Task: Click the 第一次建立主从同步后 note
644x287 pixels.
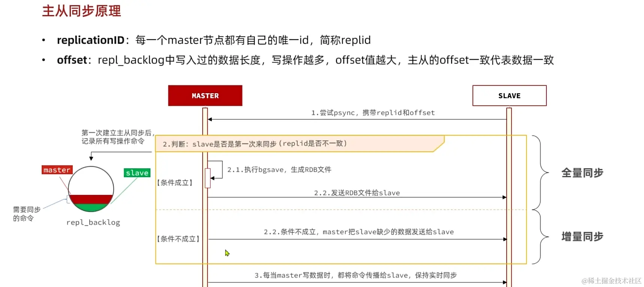Action: coord(118,137)
